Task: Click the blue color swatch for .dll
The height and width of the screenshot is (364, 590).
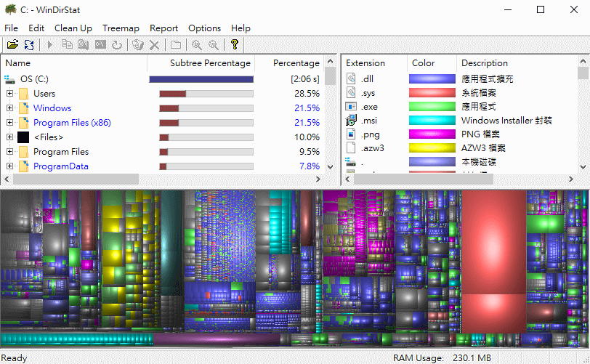Action: pyautogui.click(x=432, y=78)
